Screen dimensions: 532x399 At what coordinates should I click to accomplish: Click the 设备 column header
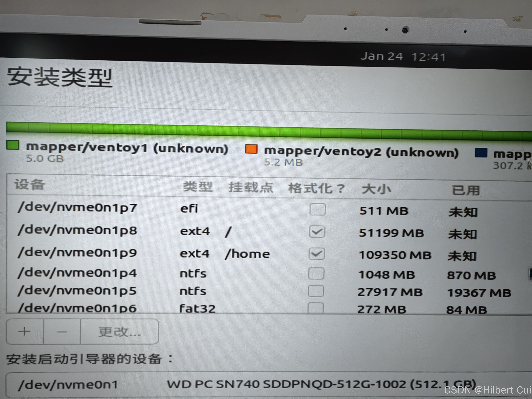tap(29, 185)
